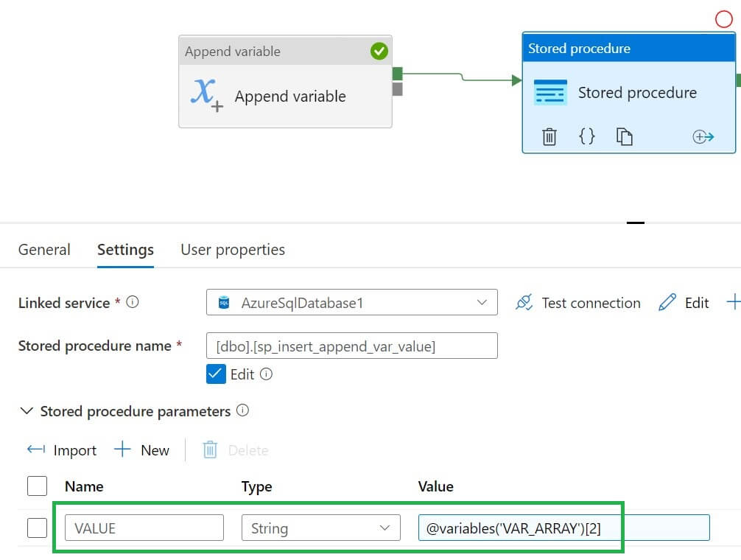Click the add output arrow icon on Stored procedure
Image resolution: width=741 pixels, height=560 pixels.
[703, 136]
